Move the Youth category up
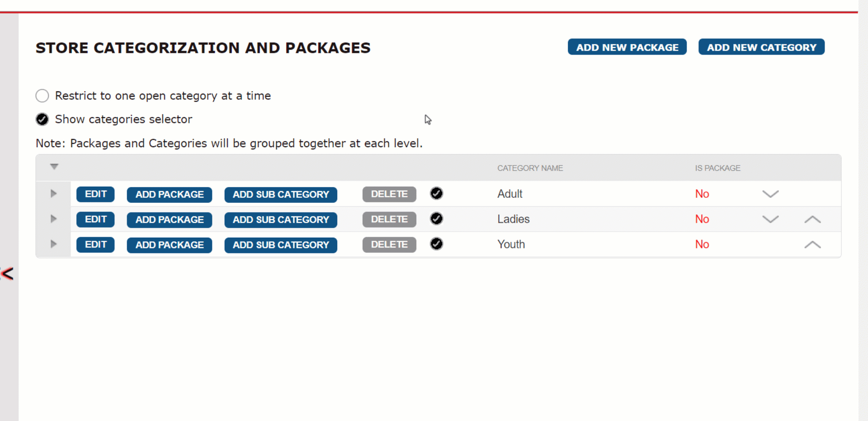The image size is (868, 421). pos(812,244)
